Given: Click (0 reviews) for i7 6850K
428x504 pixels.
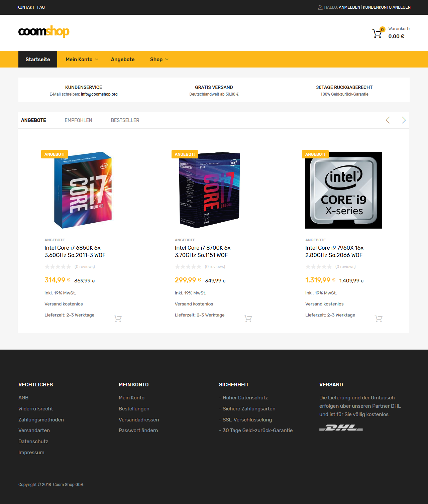Looking at the screenshot, I should click(x=85, y=267).
